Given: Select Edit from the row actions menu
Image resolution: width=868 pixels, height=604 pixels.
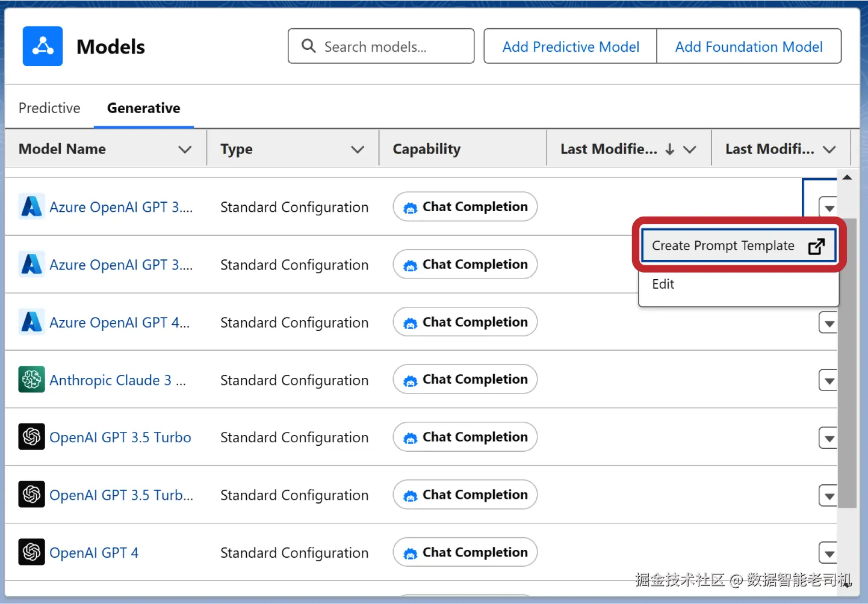Looking at the screenshot, I should click(663, 284).
